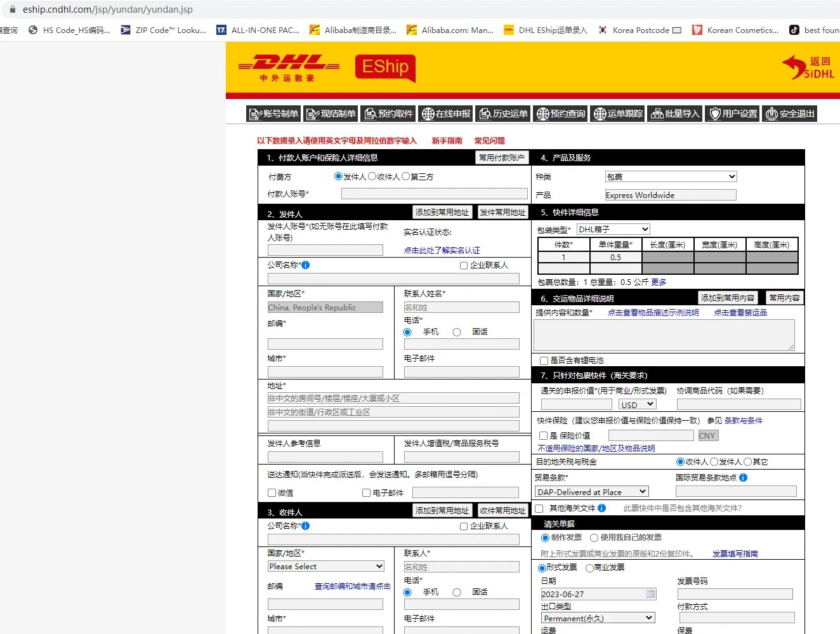Open the 账号制单 menu item
This screenshot has width=840, height=634.
(x=273, y=114)
